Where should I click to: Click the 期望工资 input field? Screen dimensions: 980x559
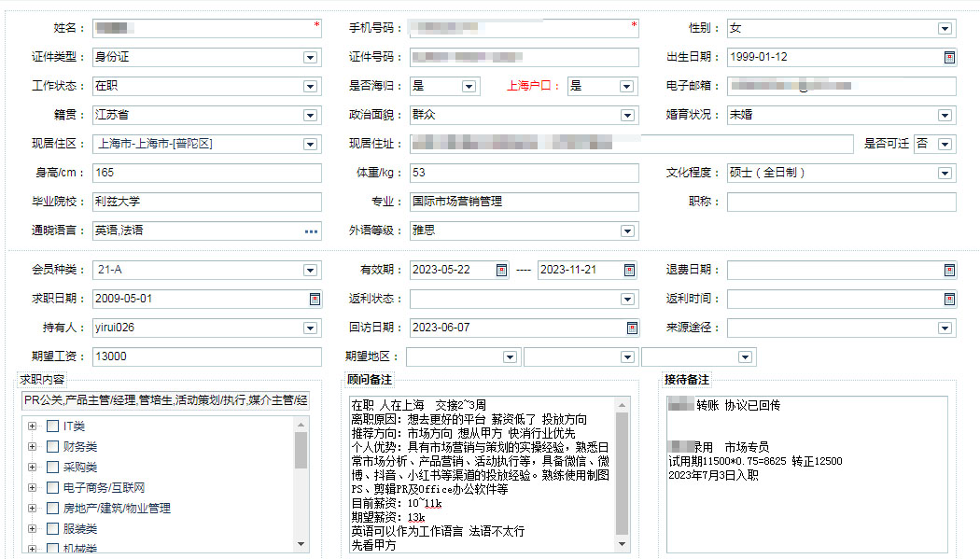coord(207,356)
